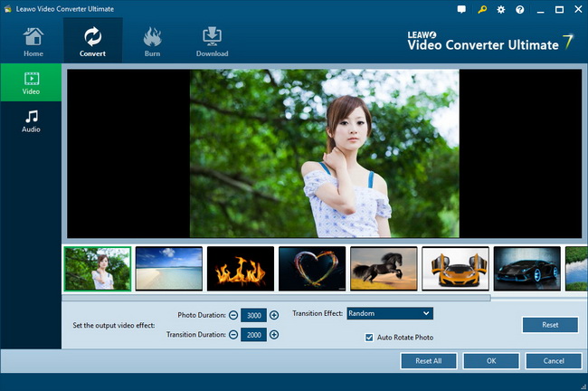588x391 pixels.
Task: Open the feedback speech bubble icon
Action: pyautogui.click(x=462, y=9)
